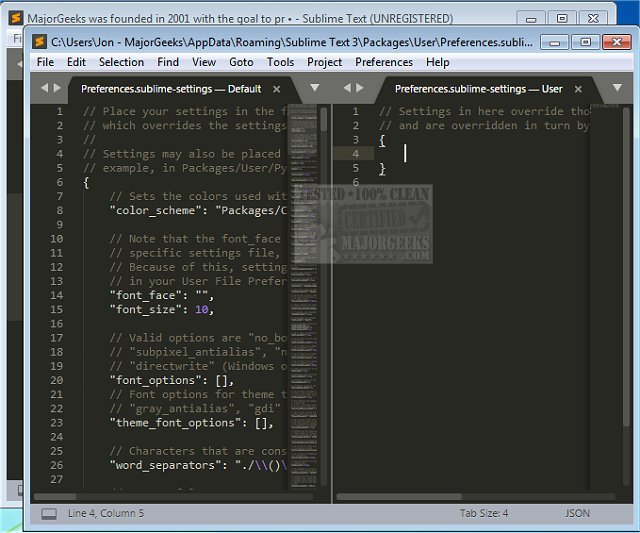Open right pane tab list dropdown
640x533 pixels.
click(617, 88)
